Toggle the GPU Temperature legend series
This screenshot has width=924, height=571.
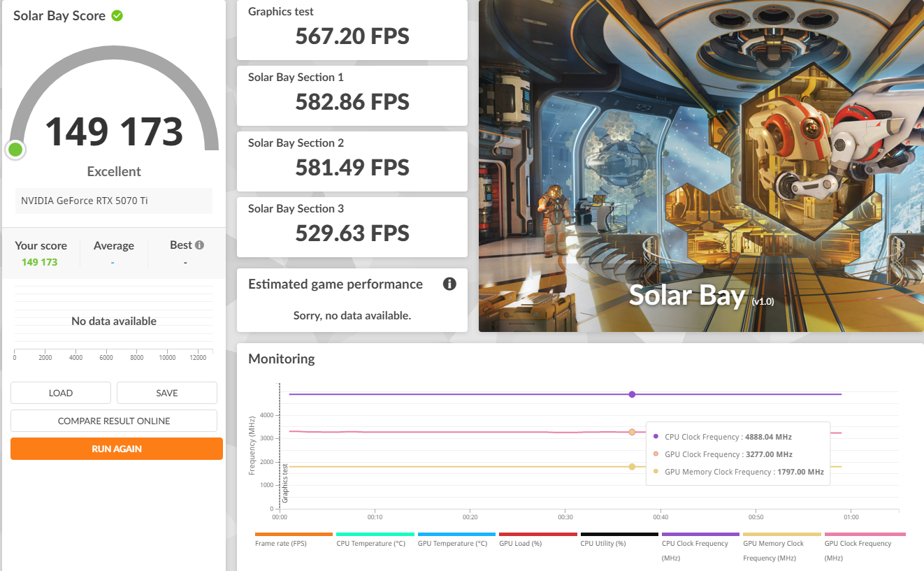tap(456, 540)
